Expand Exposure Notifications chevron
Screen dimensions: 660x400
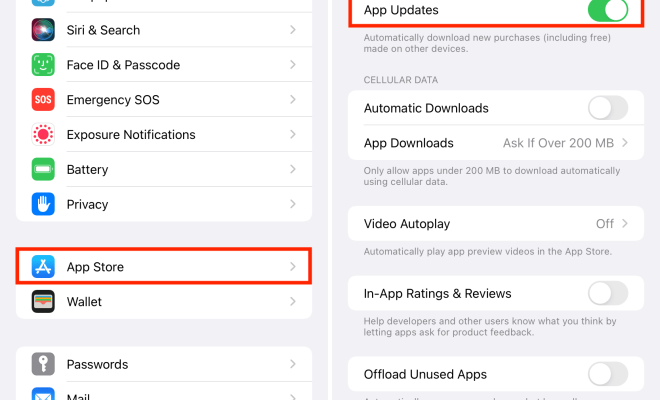[293, 134]
